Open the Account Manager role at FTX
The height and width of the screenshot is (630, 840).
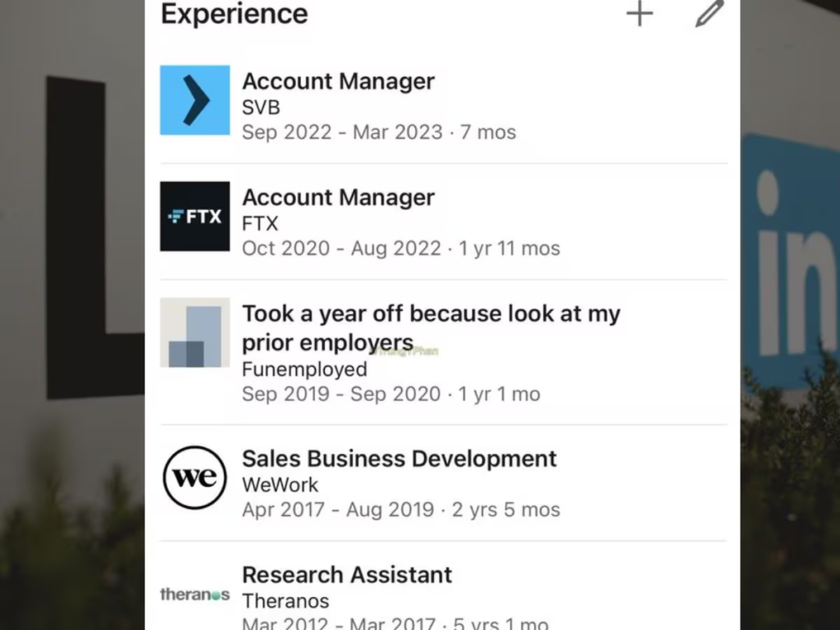coord(338,198)
